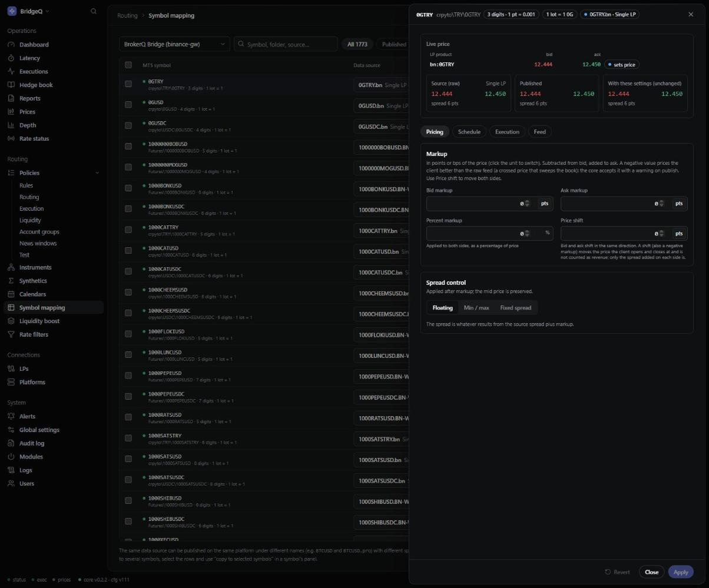Image resolution: width=709 pixels, height=588 pixels.
Task: Adjust the Bid markup stepper arrows
Action: (527, 204)
